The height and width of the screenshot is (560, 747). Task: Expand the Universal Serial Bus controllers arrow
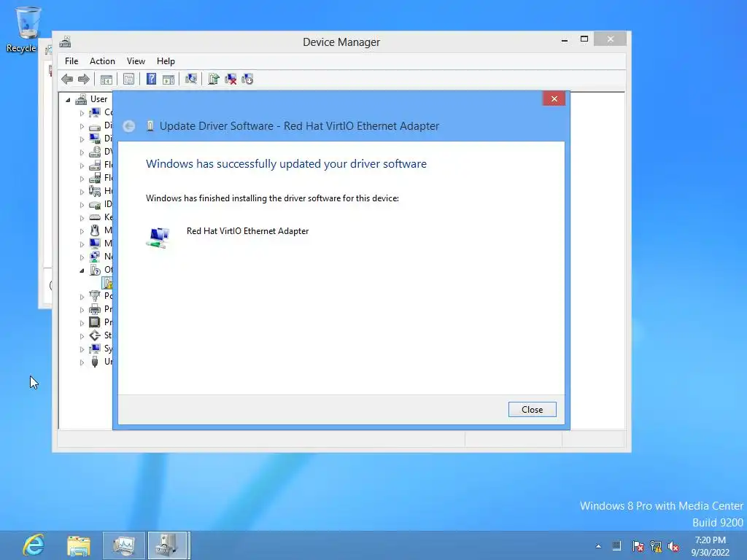[82, 362]
